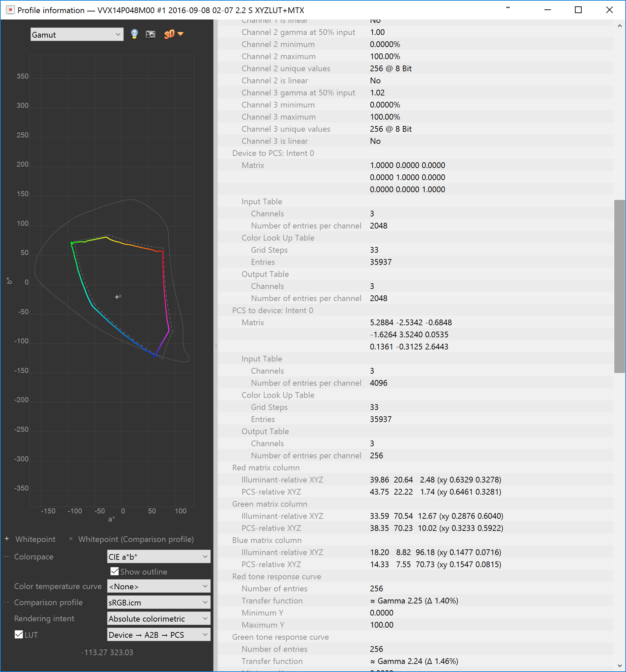
Task: Click the splitter handle between plot and info panes
Action: coord(216,345)
